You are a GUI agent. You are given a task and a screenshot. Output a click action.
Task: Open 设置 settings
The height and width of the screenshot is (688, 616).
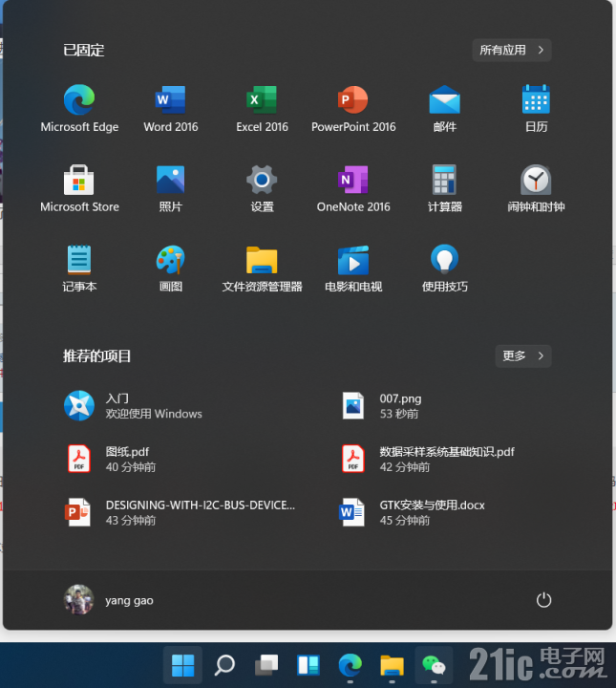coord(262,188)
